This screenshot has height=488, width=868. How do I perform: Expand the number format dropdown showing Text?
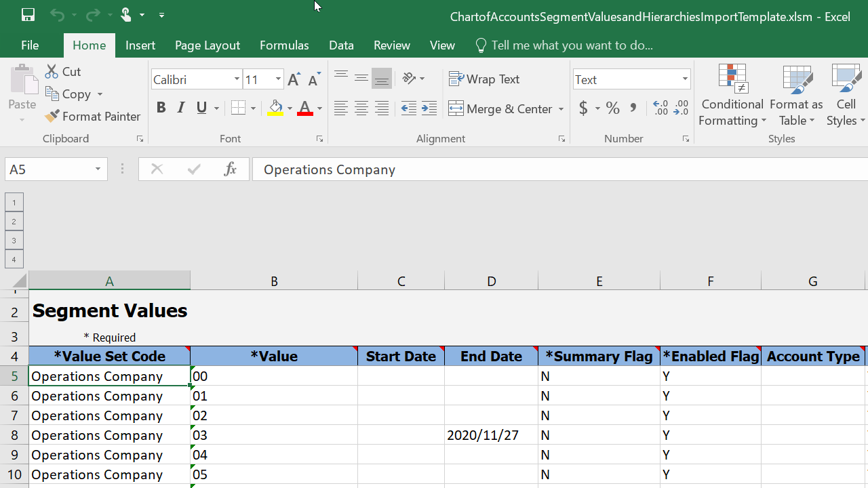(684, 80)
